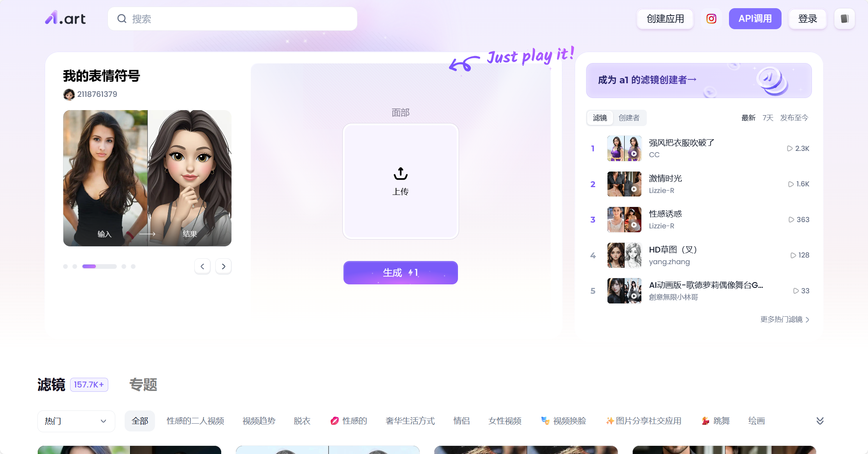Show the next example with right arrow

point(224,266)
